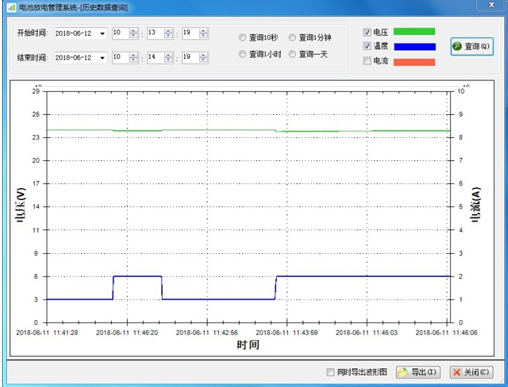Image resolution: width=508 pixels, height=387 pixels.
Task: Uncheck the 电压 voltage checkbox
Action: coord(367,32)
